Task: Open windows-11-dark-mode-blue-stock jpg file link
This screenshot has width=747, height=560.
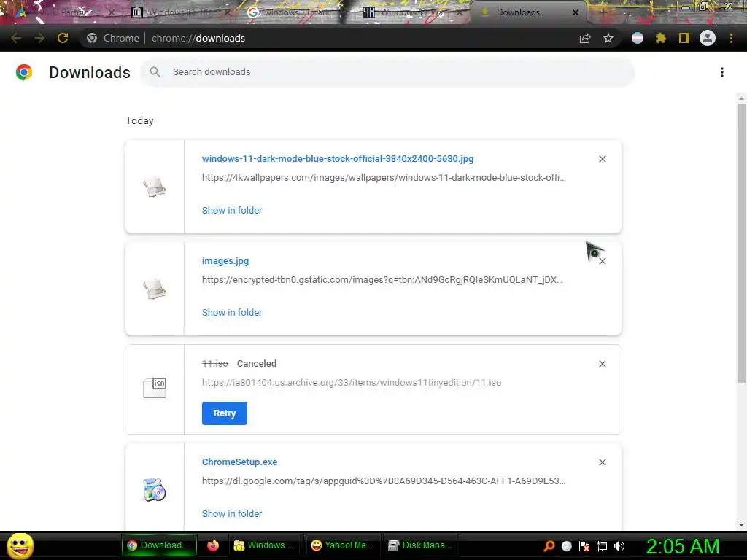Action: point(338,158)
